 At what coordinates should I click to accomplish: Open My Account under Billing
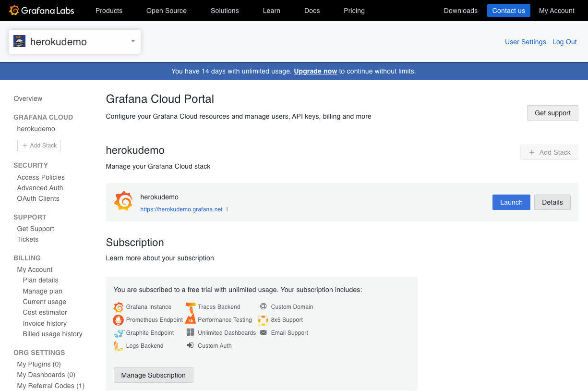coord(35,269)
